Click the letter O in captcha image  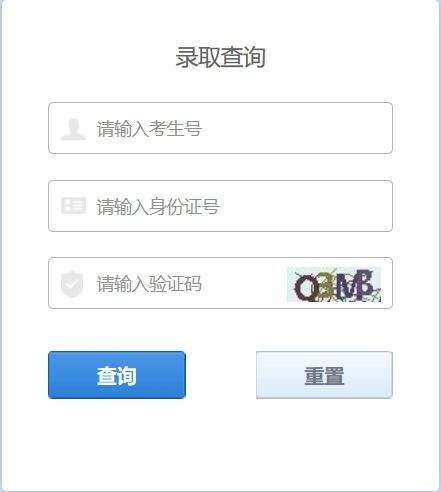305,288
